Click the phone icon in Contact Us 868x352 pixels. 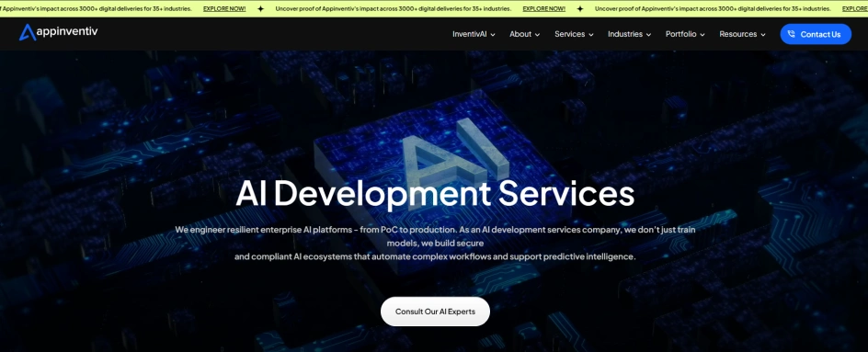point(791,34)
